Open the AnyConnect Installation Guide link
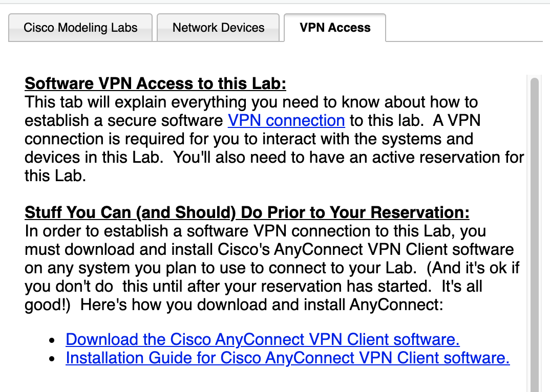This screenshot has height=392, width=550. tap(288, 358)
